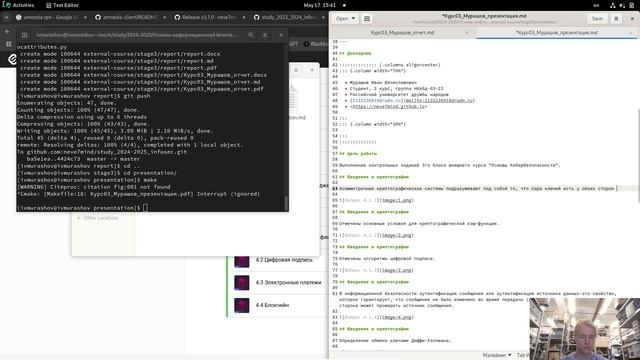The width and height of the screenshot is (640, 360).
Task: Click the '## Цель работы' heading on line 57
Action: coord(358,153)
